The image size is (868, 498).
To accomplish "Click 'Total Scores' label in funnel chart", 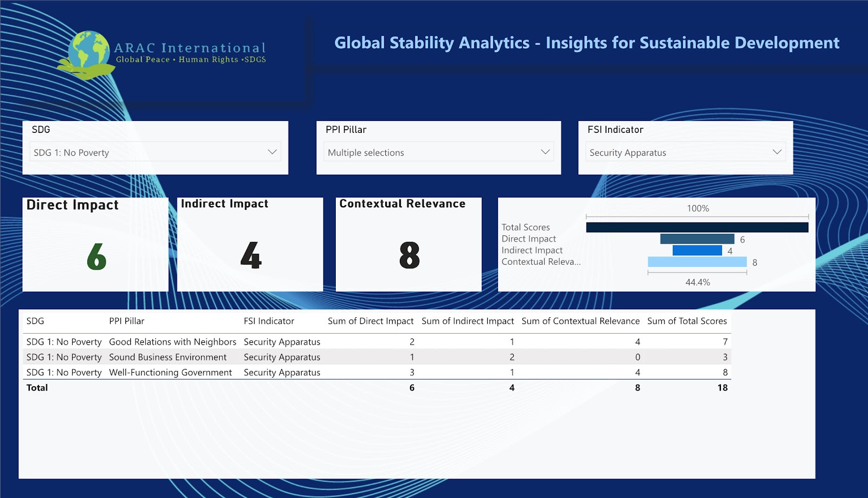I will click(x=525, y=227).
